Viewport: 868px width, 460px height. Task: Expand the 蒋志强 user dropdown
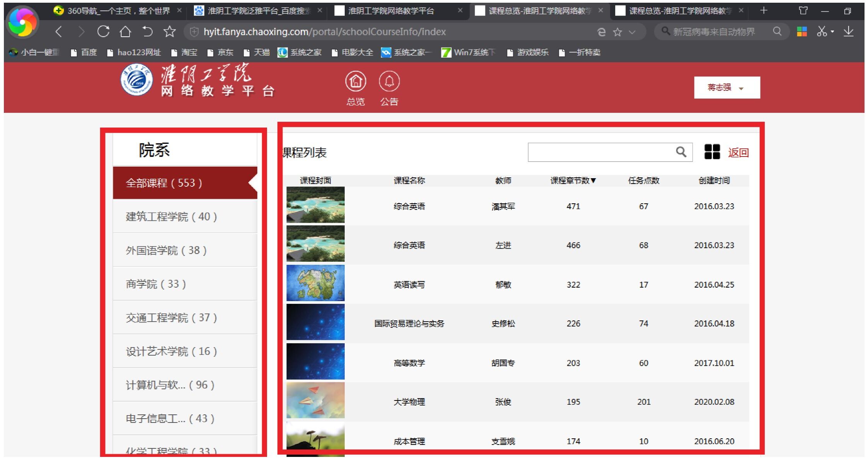tap(727, 88)
